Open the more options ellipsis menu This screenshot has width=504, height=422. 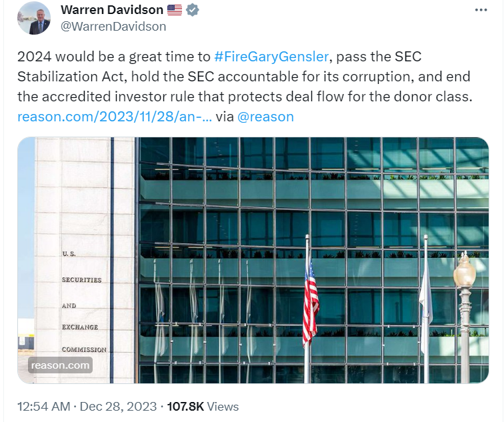coord(481,10)
